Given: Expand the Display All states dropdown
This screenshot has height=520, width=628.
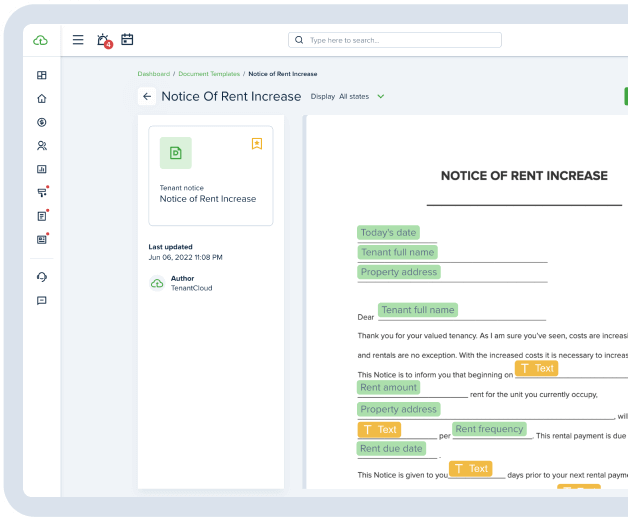Looking at the screenshot, I should click(347, 97).
